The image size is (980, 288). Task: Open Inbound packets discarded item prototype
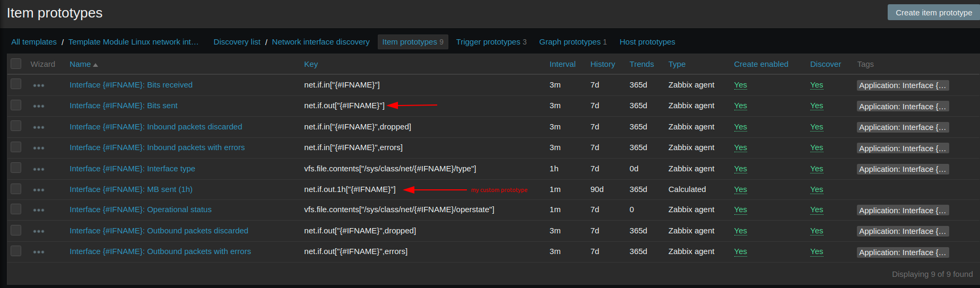(x=156, y=127)
